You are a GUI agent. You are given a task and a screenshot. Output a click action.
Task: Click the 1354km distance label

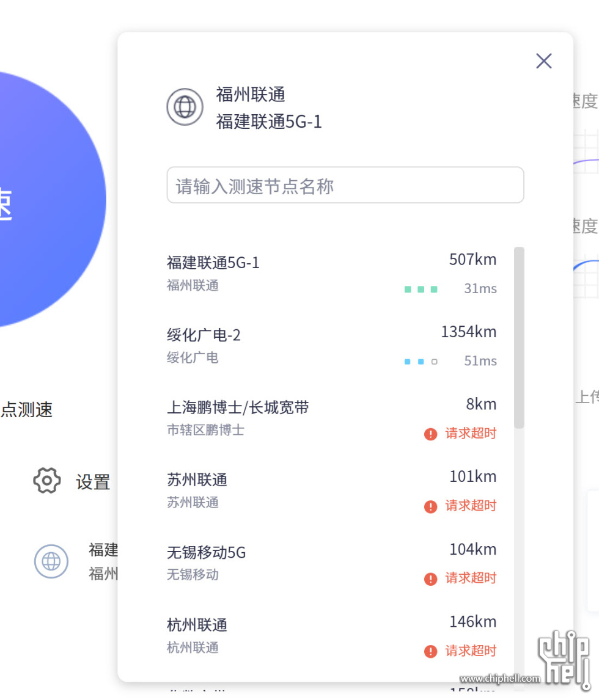pos(469,332)
